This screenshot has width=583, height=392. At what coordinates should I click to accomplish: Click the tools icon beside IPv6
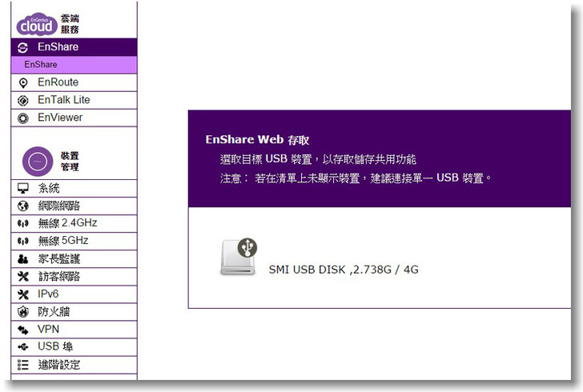[x=23, y=294]
